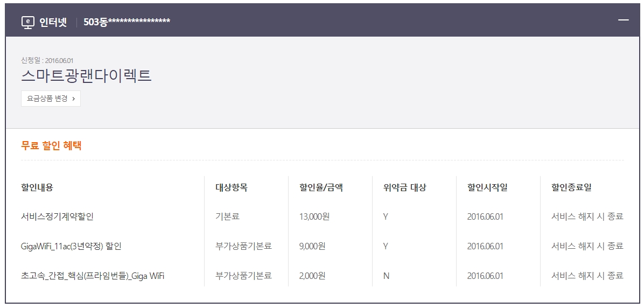Click the 대상항목 column header
This screenshot has width=644, height=308.
232,187
